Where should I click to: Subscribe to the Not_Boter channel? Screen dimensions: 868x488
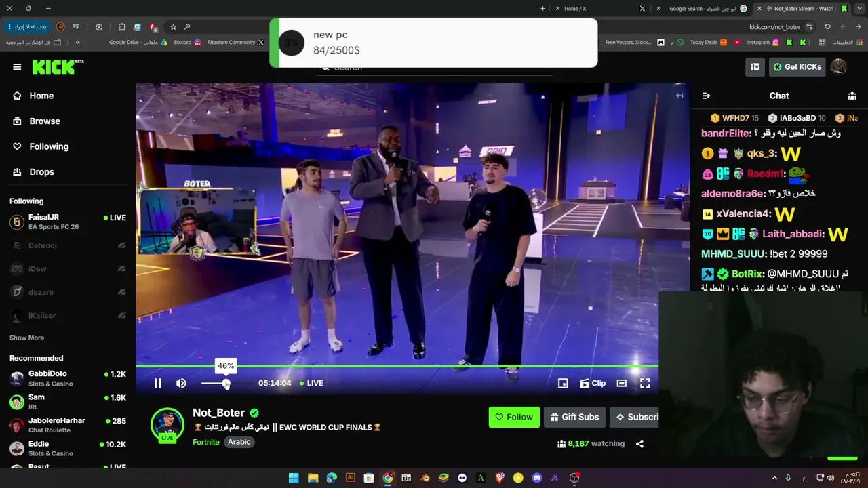tap(635, 417)
